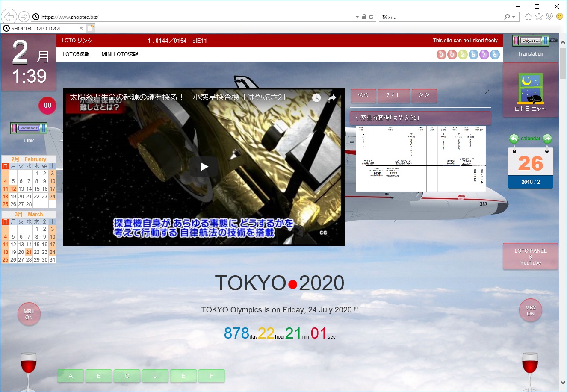
Task: Click the date and clock panel showing 1:39
Action: (x=29, y=63)
